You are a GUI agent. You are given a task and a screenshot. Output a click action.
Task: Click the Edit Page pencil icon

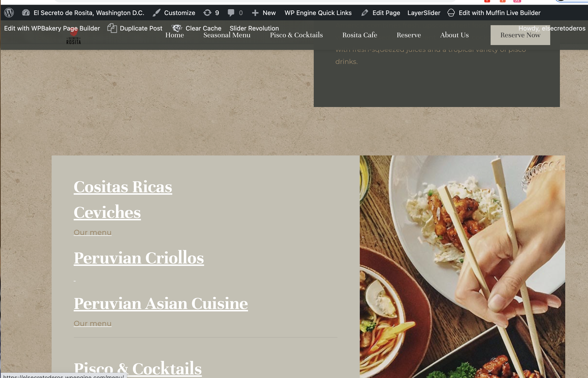365,13
